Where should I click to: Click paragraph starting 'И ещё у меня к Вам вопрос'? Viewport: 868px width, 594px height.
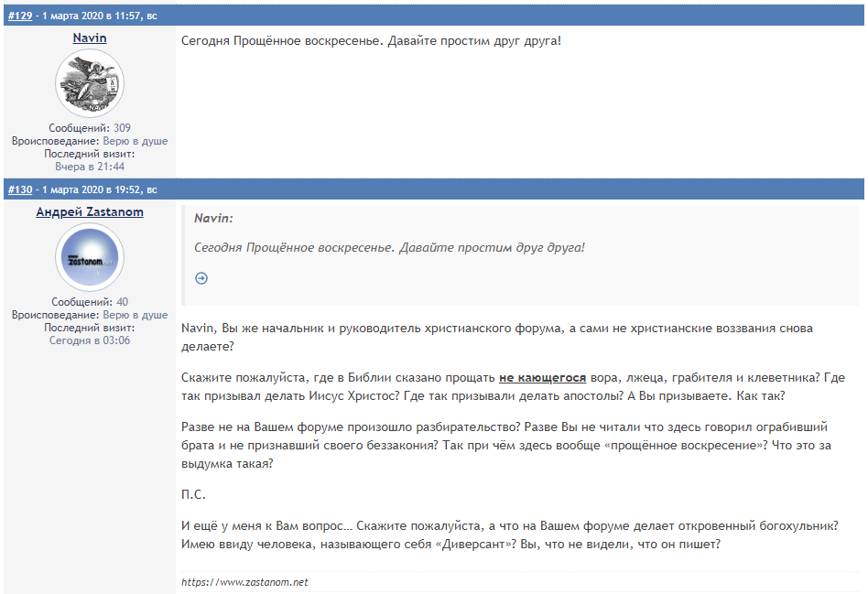[x=510, y=535]
